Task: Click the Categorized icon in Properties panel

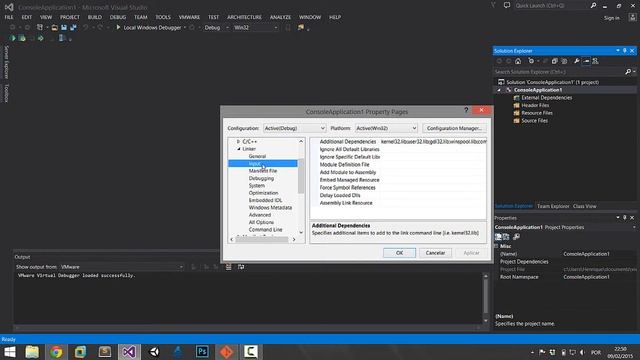Action: (498, 237)
